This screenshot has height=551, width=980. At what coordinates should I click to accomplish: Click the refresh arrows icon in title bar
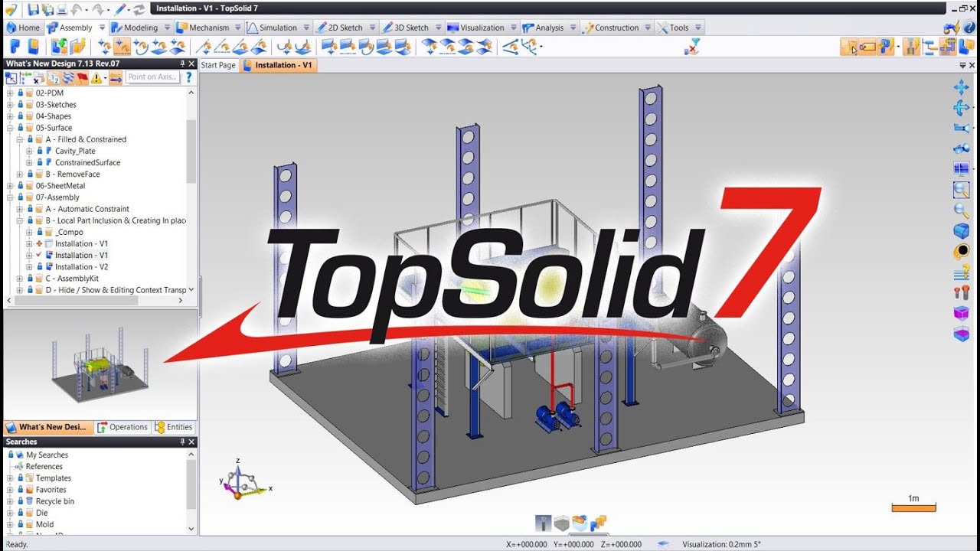click(x=139, y=9)
